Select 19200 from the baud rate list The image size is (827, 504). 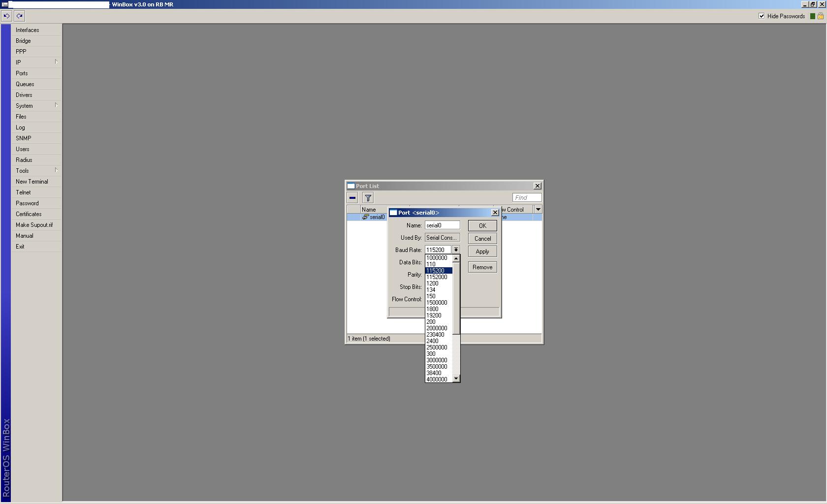pyautogui.click(x=434, y=315)
